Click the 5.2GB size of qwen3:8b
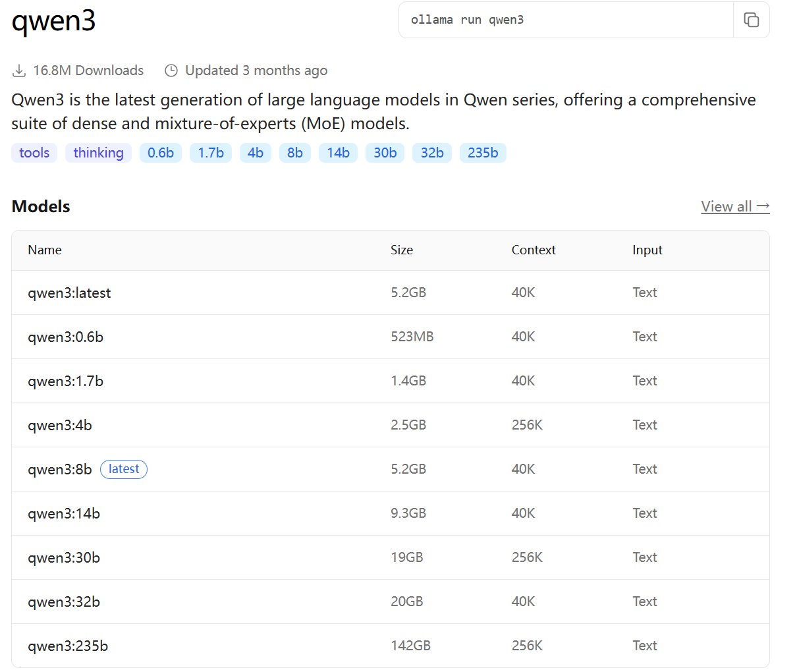 click(x=408, y=469)
